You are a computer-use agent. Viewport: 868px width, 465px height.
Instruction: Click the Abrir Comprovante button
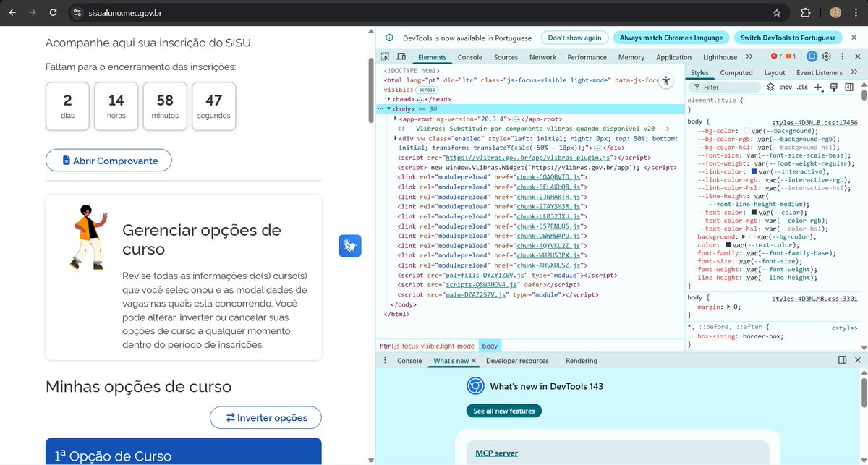coord(109,161)
